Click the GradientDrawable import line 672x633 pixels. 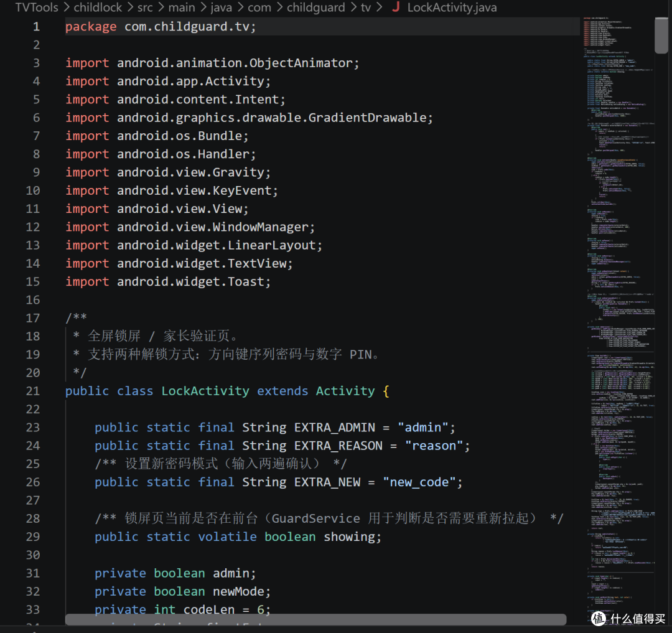[x=249, y=118]
